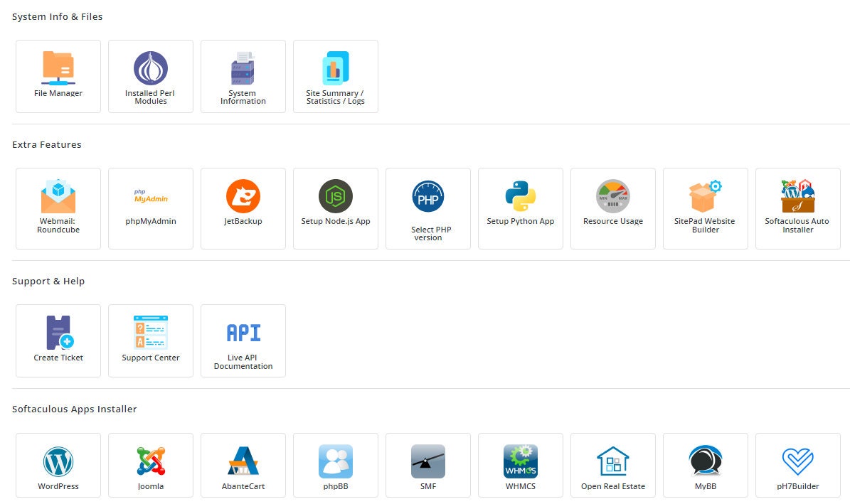Create a support ticket
This screenshot has height=504, width=850.
click(x=58, y=341)
